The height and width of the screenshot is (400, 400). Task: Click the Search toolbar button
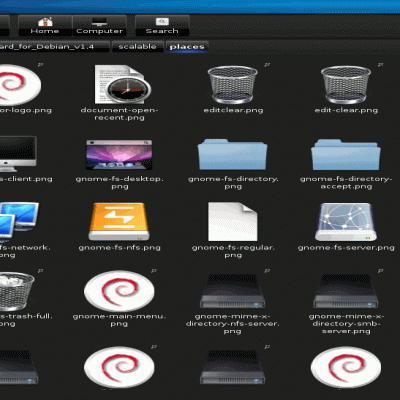(x=162, y=25)
